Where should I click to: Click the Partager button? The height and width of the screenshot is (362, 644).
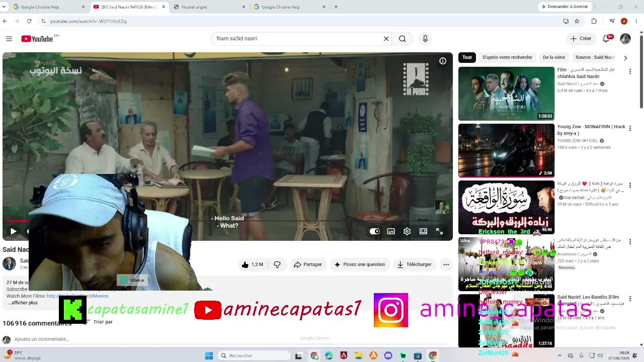coord(307,264)
